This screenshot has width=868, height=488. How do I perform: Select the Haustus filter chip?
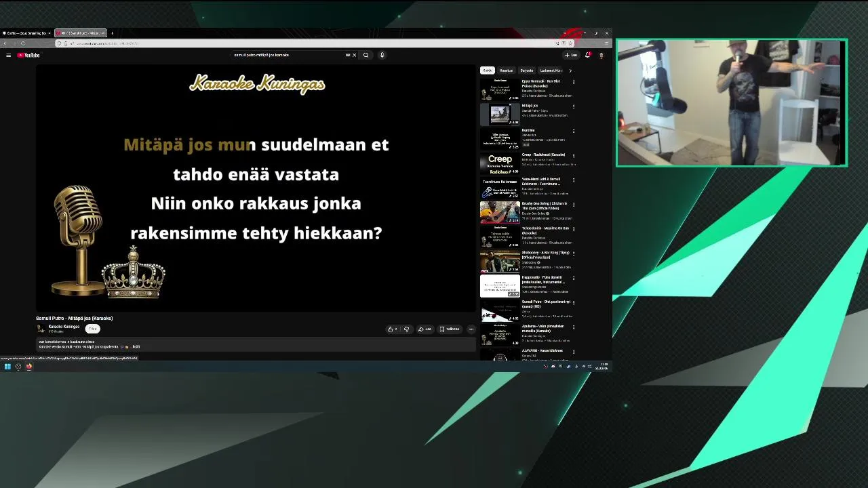tap(506, 70)
